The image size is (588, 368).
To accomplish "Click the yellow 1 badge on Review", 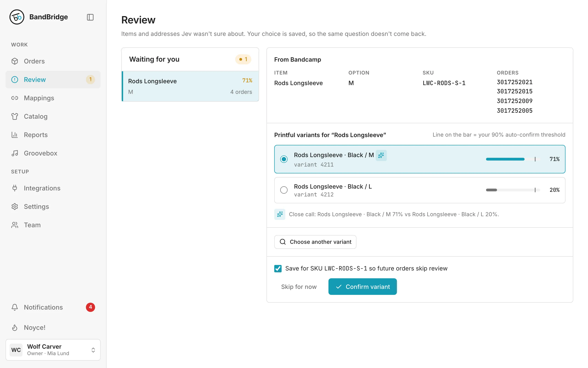I will coord(90,80).
